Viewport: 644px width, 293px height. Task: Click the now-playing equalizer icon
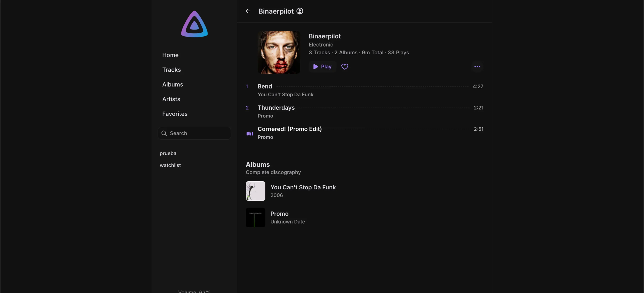pos(250,134)
